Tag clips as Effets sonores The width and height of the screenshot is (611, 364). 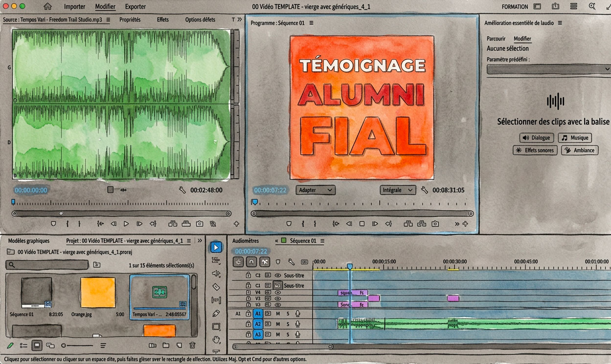(x=535, y=150)
